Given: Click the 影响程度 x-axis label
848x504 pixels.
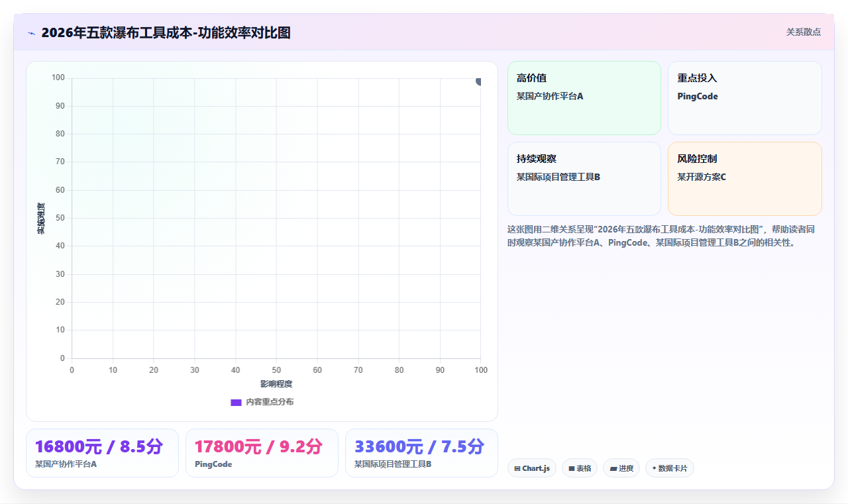Looking at the screenshot, I should point(276,384).
